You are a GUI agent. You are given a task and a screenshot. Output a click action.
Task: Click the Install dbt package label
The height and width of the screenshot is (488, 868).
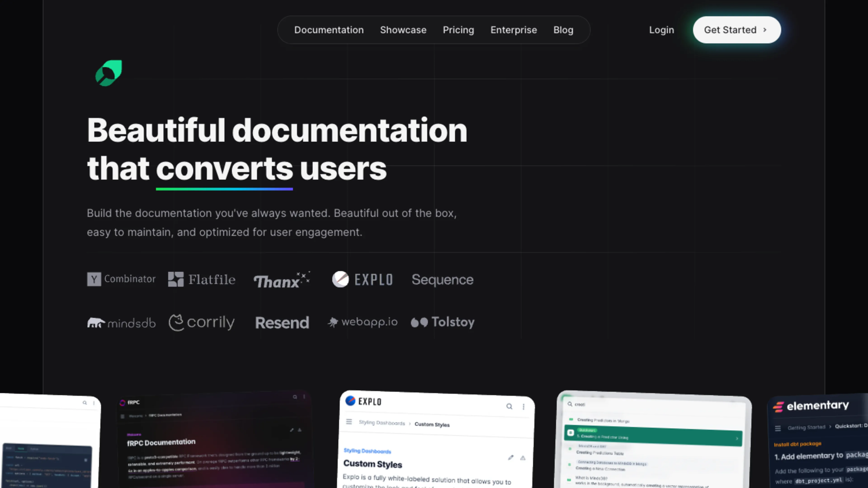(797, 444)
